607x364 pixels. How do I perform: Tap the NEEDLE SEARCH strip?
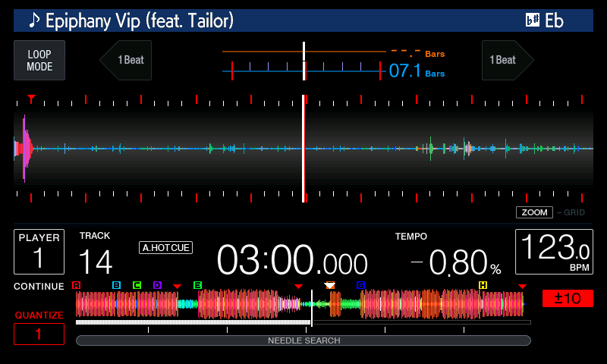point(303,340)
